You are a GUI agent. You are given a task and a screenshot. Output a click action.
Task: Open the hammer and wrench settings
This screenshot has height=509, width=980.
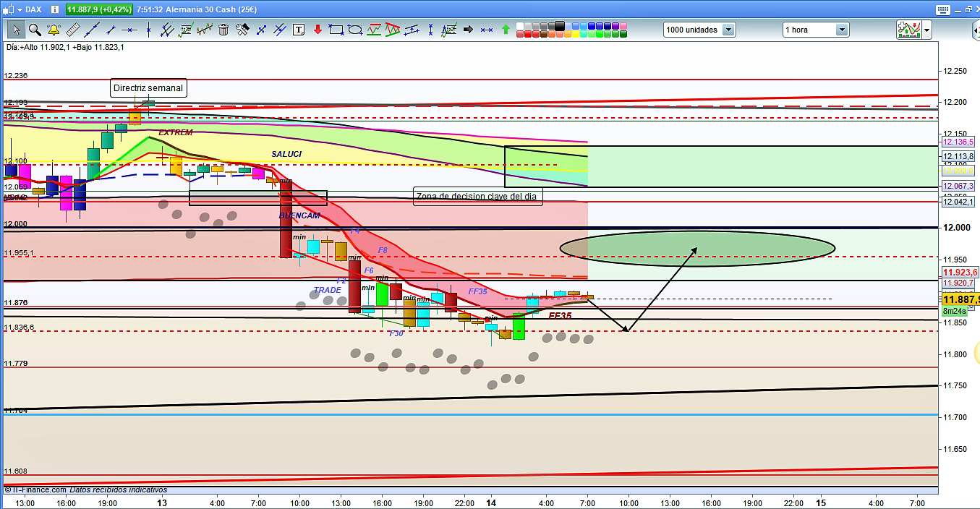coord(242,30)
